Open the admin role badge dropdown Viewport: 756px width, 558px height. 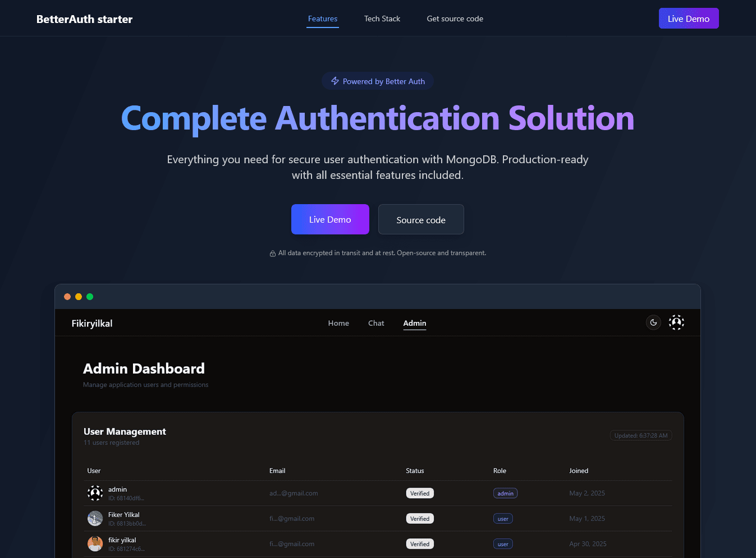click(x=505, y=493)
